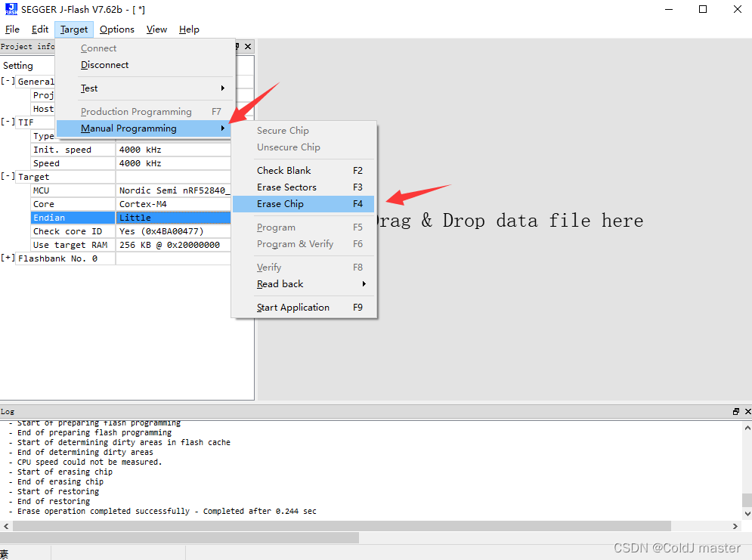Select the Use target RAM row

131,245
